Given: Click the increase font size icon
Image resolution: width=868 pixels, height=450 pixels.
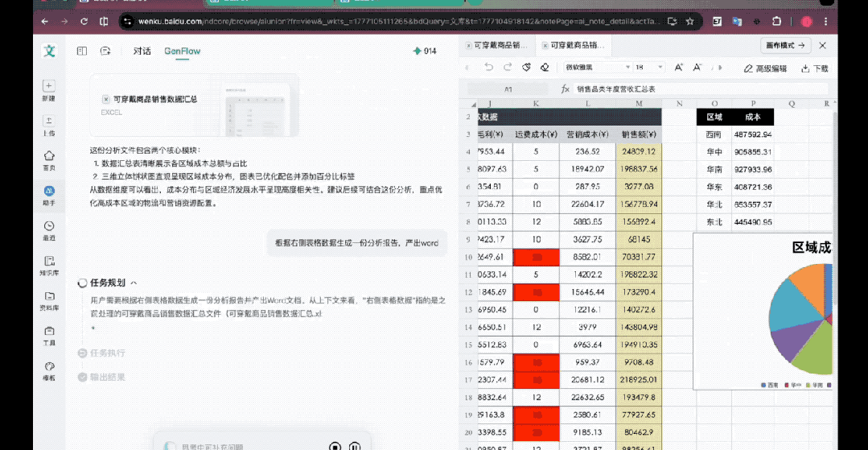Looking at the screenshot, I should click(x=678, y=68).
